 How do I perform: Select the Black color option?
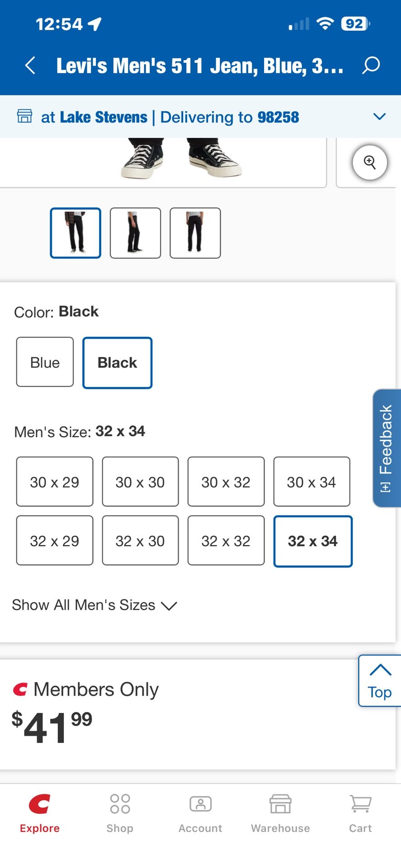[117, 363]
